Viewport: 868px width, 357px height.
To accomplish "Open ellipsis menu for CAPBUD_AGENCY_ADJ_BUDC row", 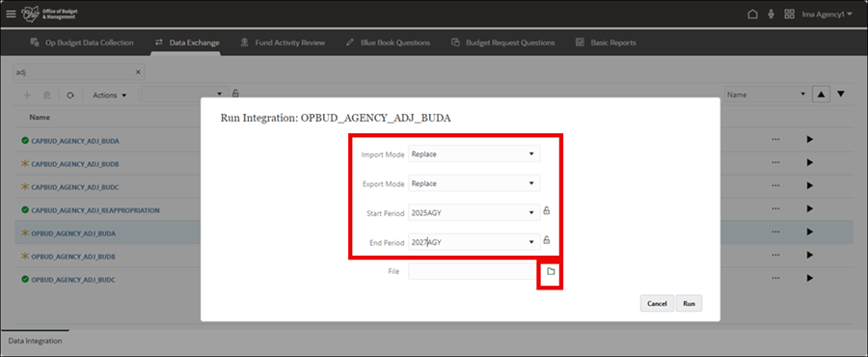I will [x=775, y=186].
